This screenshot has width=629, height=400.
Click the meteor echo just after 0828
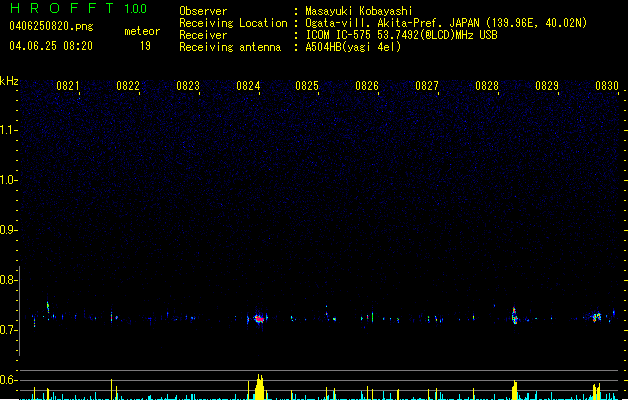coord(514,315)
